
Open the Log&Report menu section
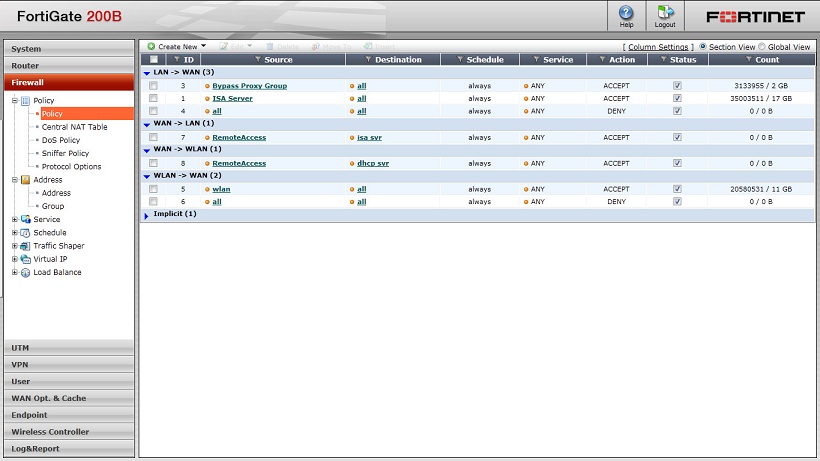(69, 448)
